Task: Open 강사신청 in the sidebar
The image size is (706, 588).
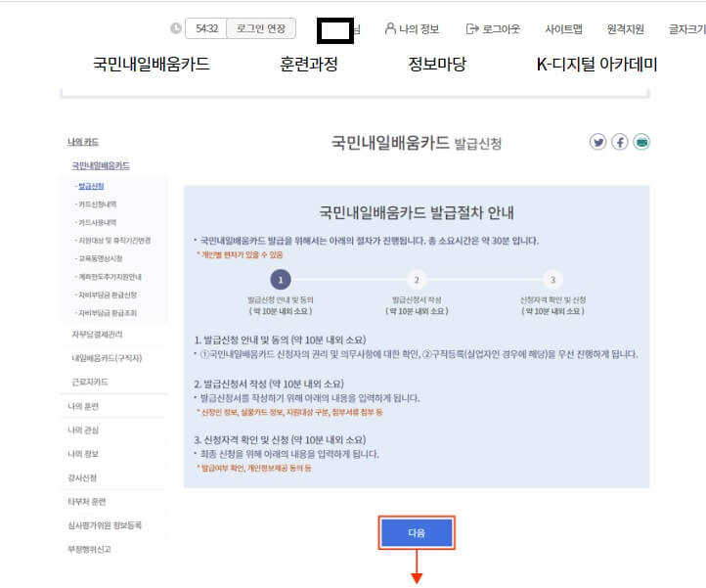Action: 82,477
